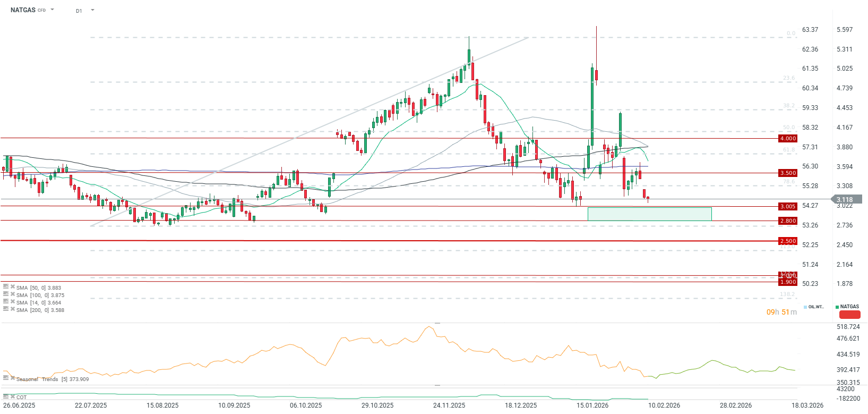This screenshot has height=414, width=868.
Task: Click the 4.167 value on the price axis
Action: tap(845, 128)
